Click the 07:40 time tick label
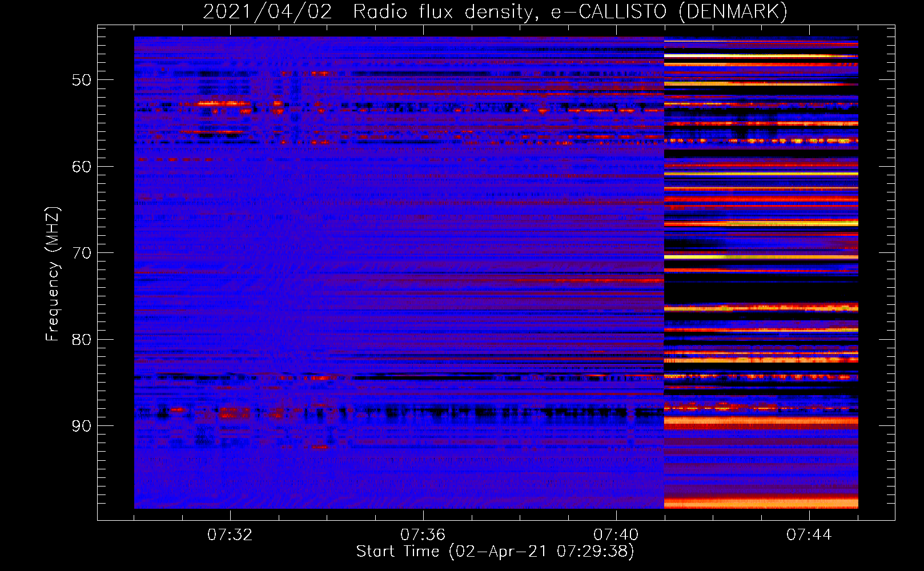This screenshot has width=924, height=571. [x=616, y=535]
